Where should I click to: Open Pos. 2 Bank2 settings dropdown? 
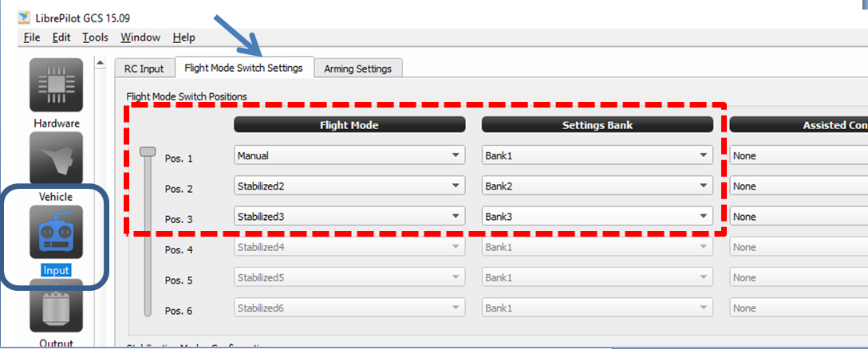point(597,186)
